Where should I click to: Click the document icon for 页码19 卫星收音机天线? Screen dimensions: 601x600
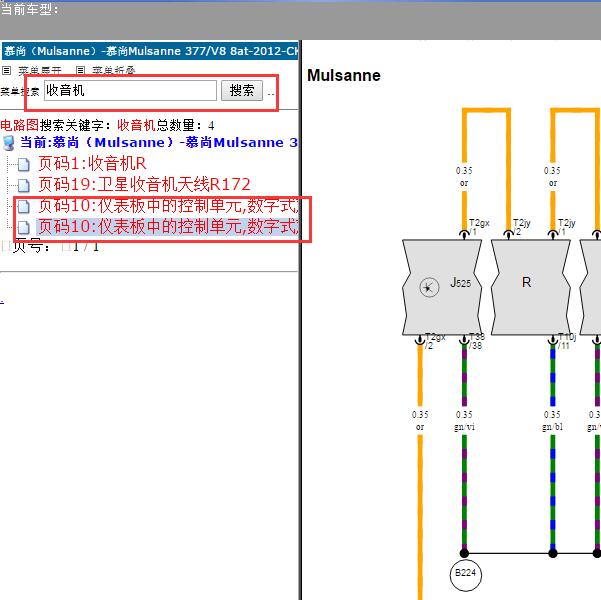pyautogui.click(x=24, y=185)
